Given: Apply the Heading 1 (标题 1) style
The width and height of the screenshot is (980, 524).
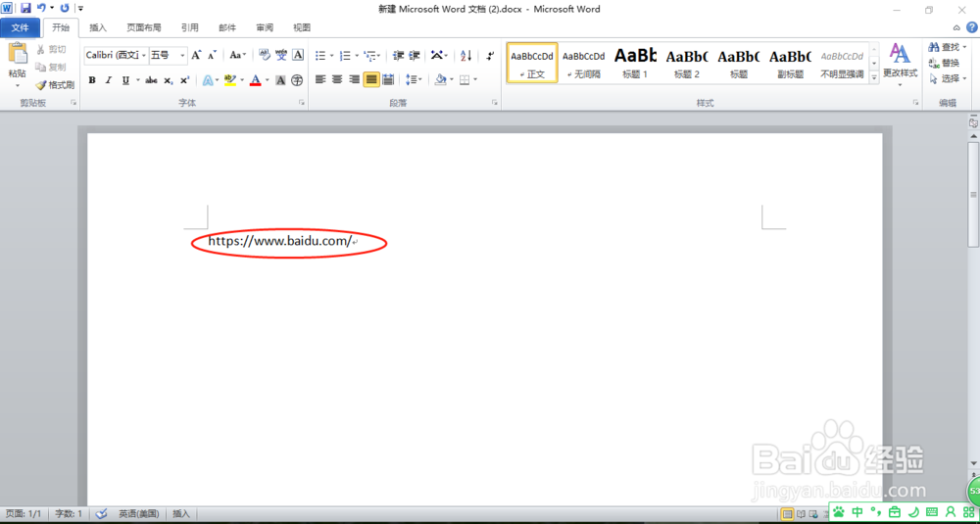Looking at the screenshot, I should click(635, 63).
